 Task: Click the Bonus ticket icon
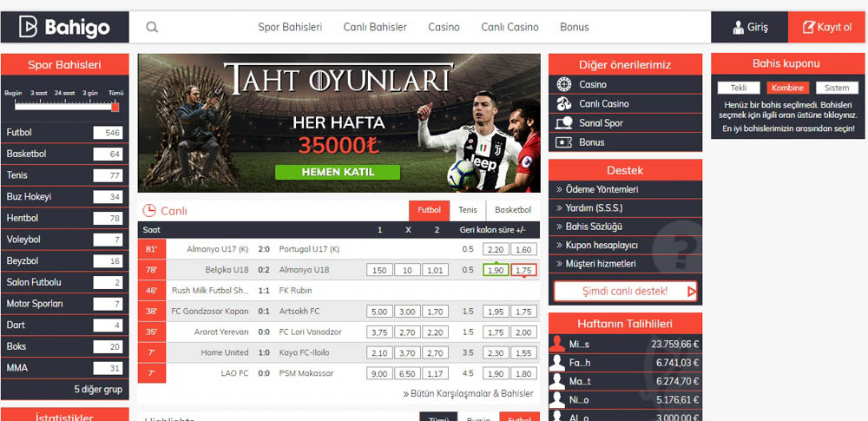(x=563, y=142)
